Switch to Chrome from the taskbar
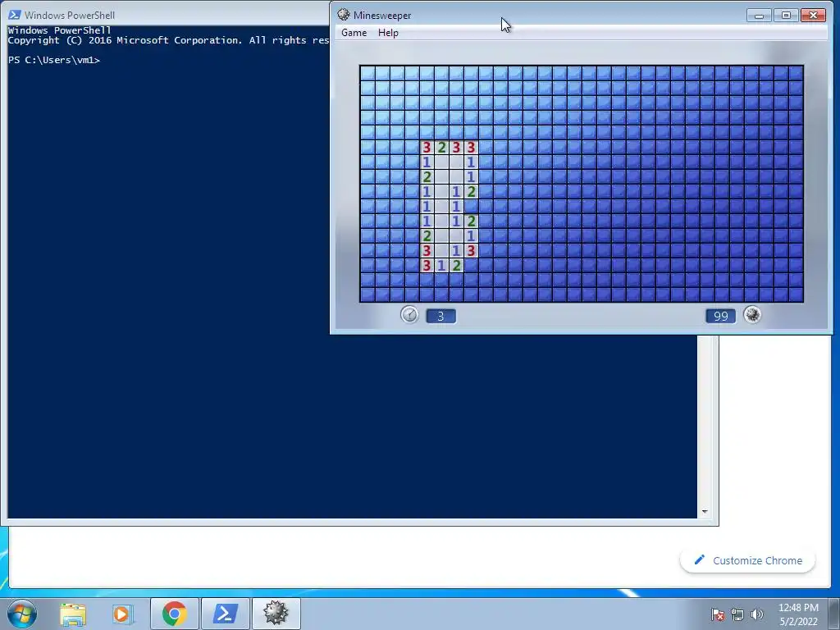The image size is (840, 630). 174,614
